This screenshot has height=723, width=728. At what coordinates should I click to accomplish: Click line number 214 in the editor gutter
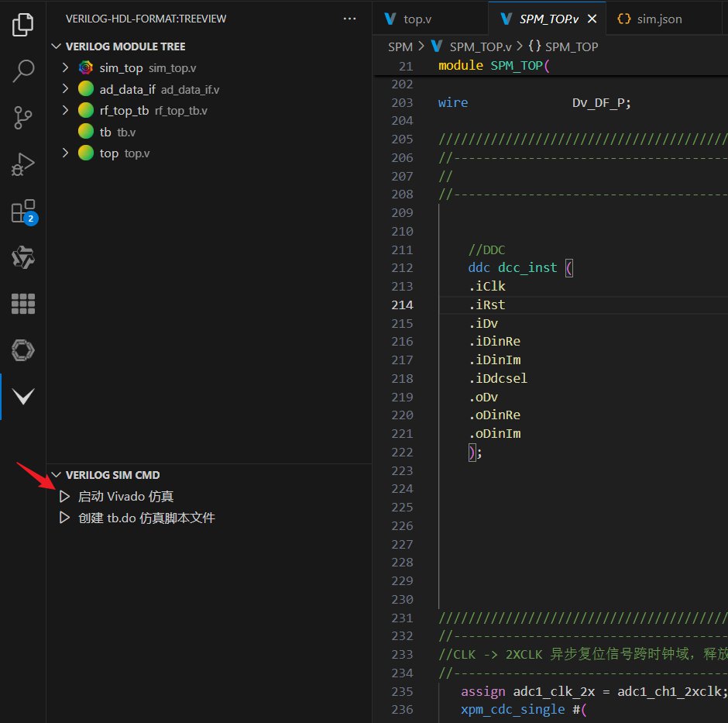[x=401, y=305]
